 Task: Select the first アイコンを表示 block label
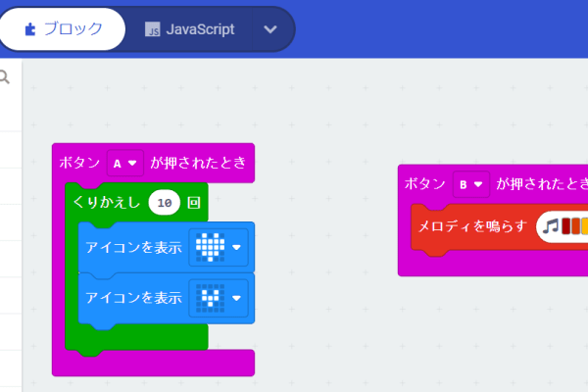click(134, 247)
